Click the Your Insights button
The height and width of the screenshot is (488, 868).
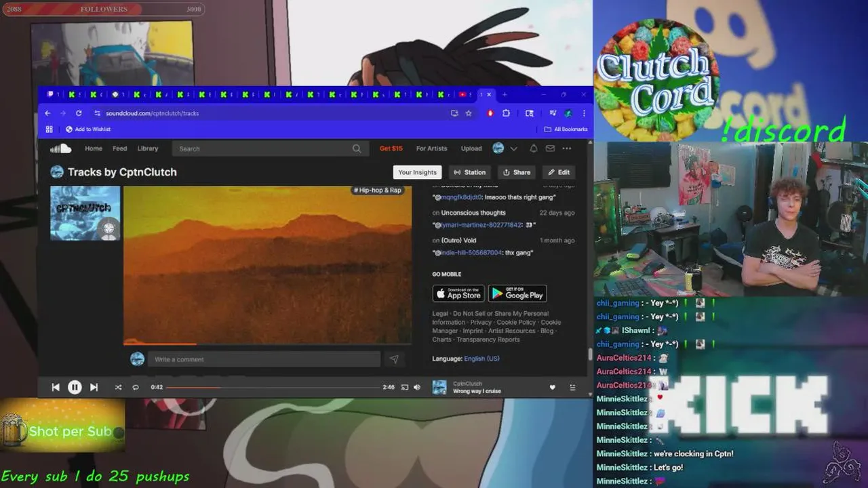click(x=417, y=172)
